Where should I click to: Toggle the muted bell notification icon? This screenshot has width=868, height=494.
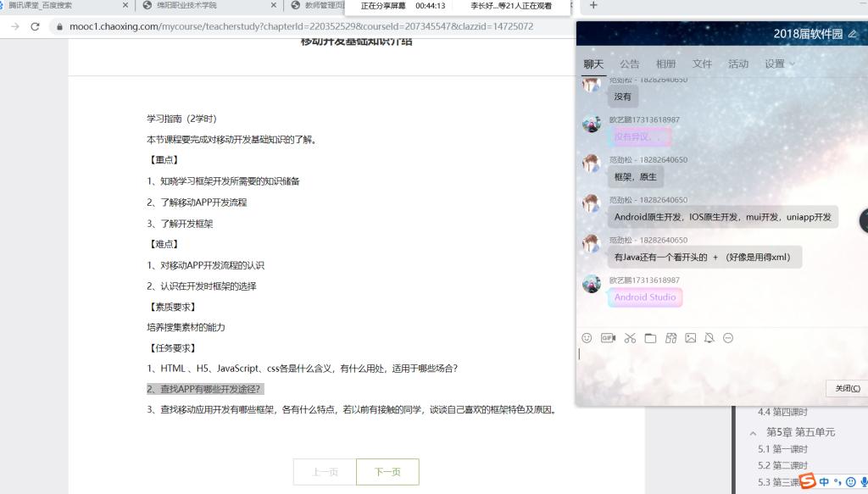coord(709,338)
